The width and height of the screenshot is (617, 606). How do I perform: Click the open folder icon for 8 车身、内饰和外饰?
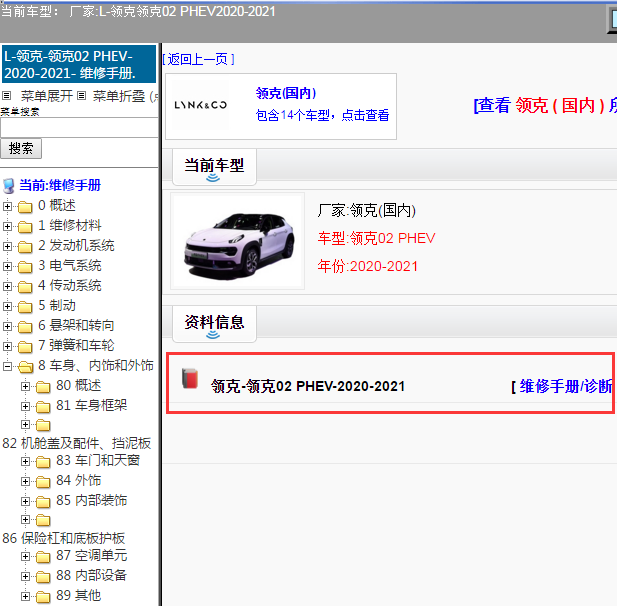pyautogui.click(x=25, y=367)
